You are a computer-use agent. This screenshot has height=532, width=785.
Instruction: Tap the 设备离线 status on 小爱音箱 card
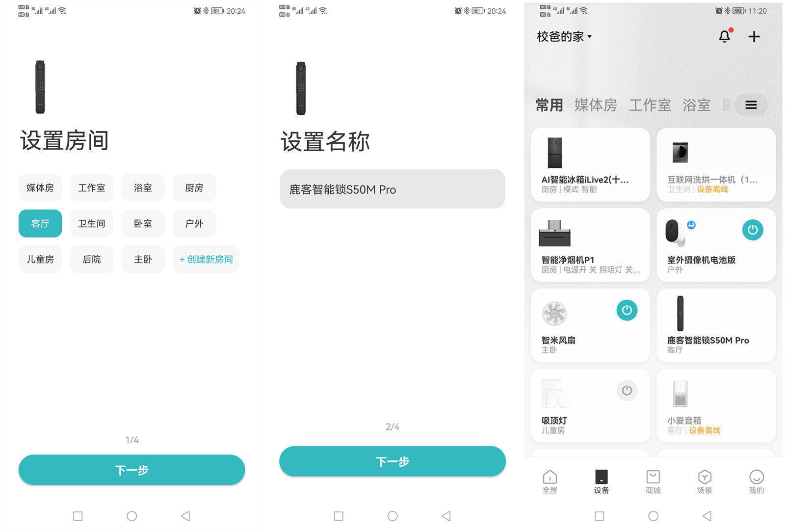click(x=705, y=430)
